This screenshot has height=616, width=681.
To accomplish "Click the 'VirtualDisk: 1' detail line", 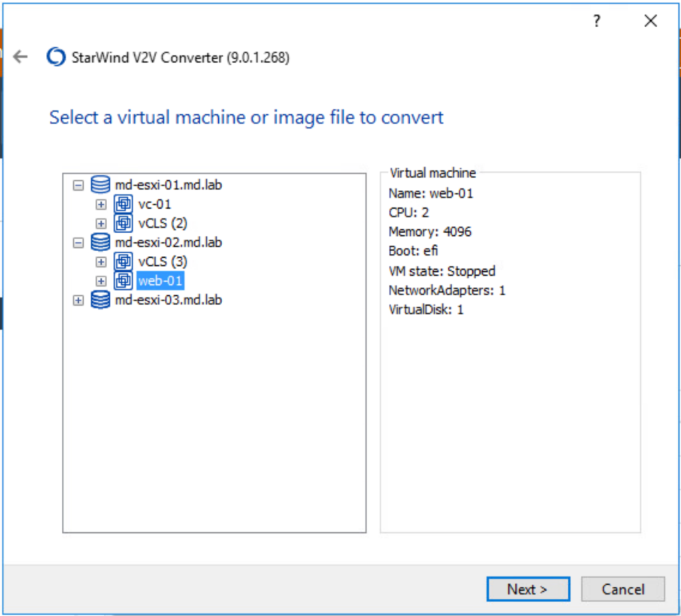I will click(x=426, y=310).
